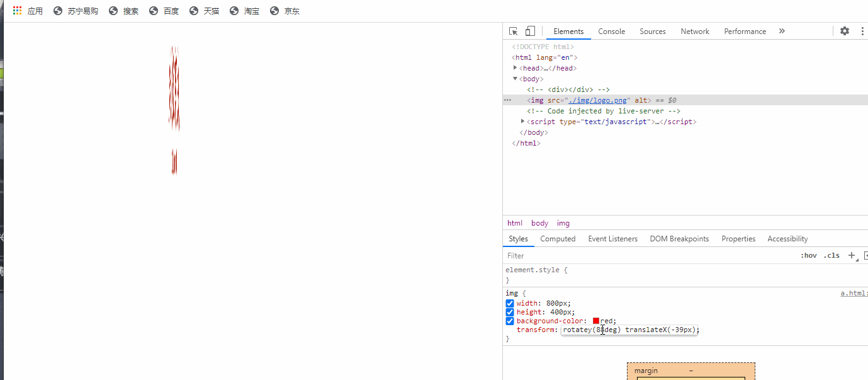Focus the styles Filter field
The width and height of the screenshot is (868, 380).
(648, 256)
